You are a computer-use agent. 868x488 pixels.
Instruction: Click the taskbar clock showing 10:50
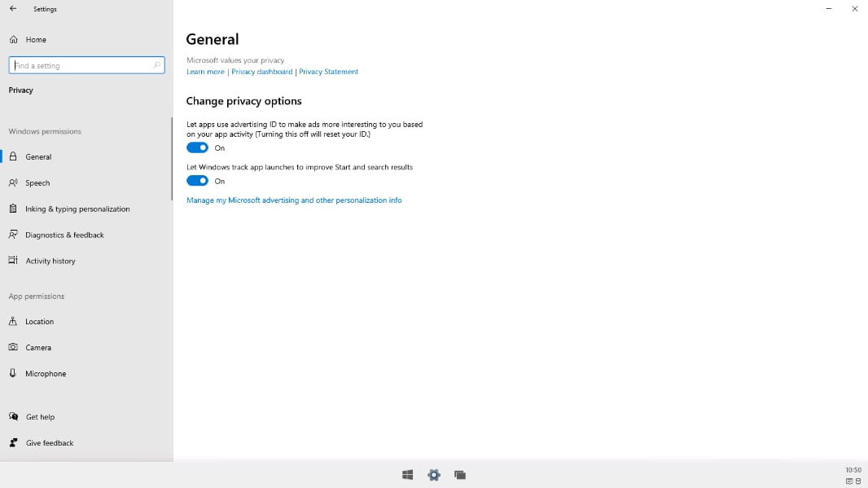click(853, 470)
